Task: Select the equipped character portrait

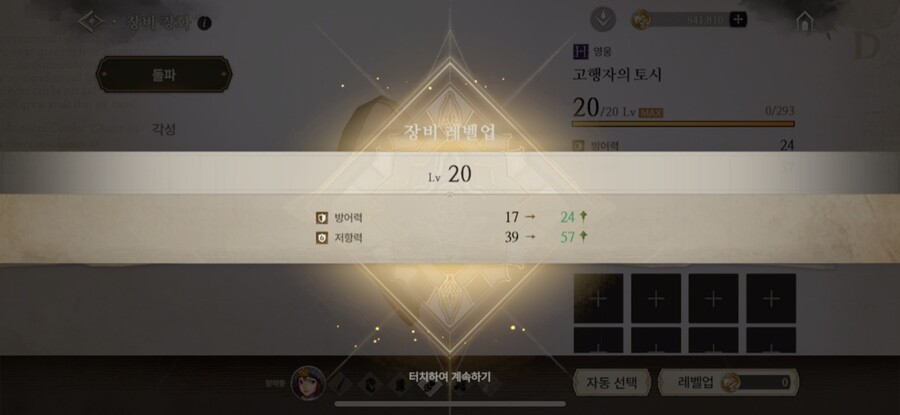Action: [308, 382]
